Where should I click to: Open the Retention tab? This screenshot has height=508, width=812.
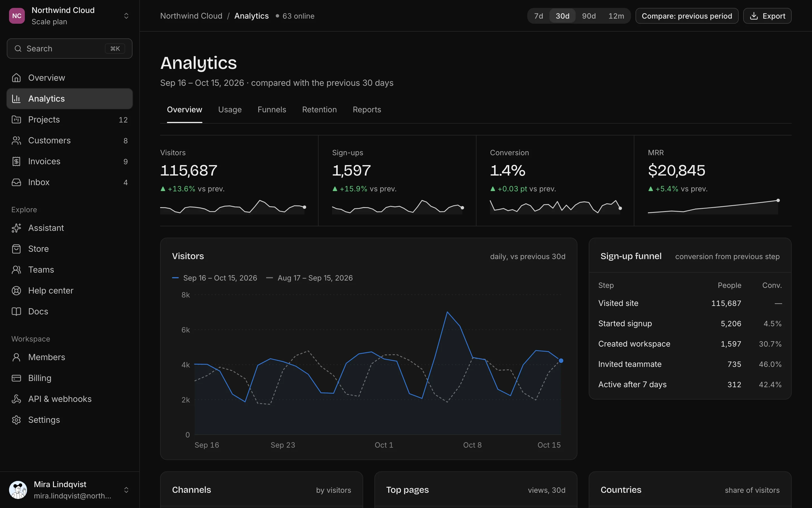coord(319,110)
